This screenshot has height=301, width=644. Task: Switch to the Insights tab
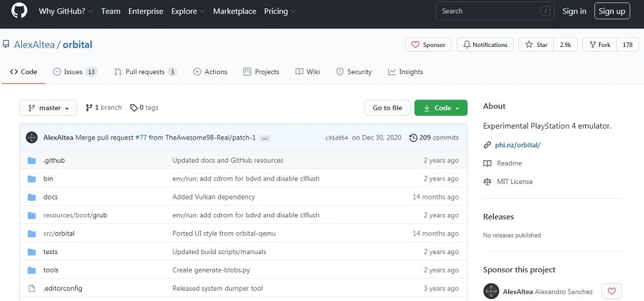(x=405, y=72)
